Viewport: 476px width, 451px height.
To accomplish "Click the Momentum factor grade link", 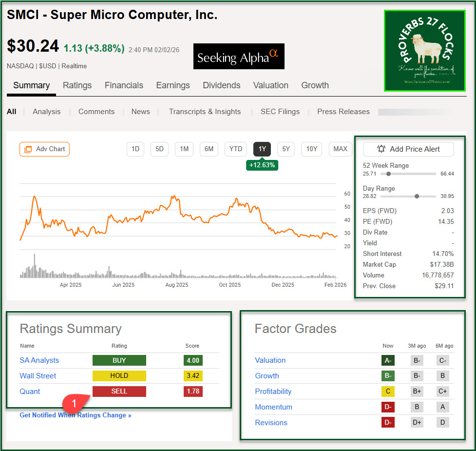I will (273, 407).
